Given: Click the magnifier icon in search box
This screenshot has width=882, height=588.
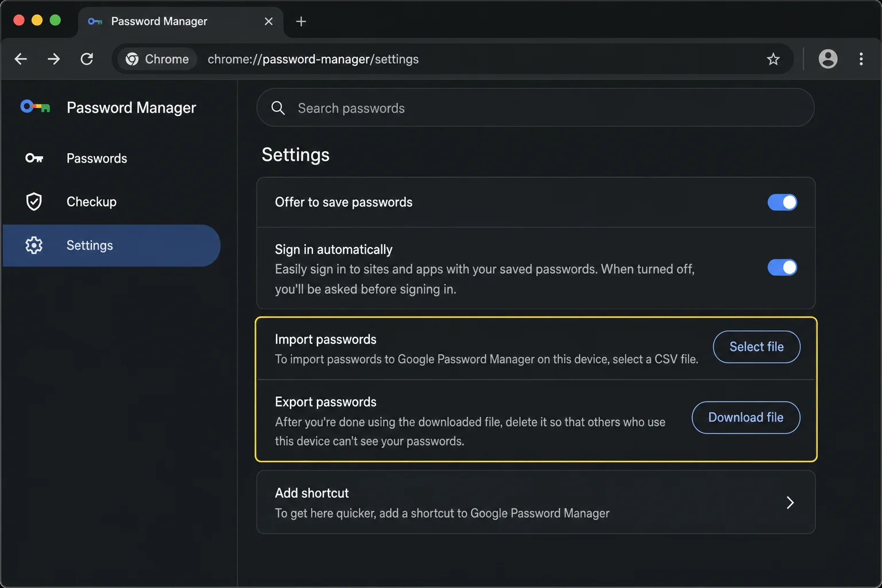Looking at the screenshot, I should click(278, 108).
